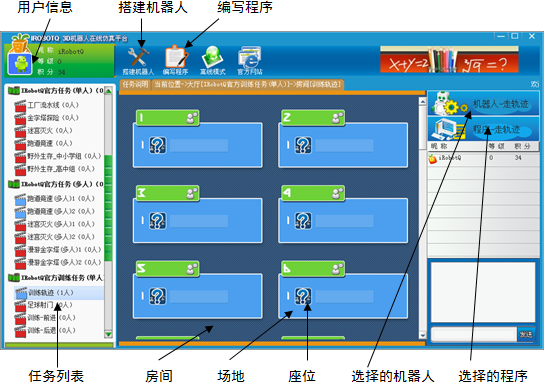Collapse IRobotQ官方任务(多人) task group
544x383 pixels.
(x=14, y=184)
